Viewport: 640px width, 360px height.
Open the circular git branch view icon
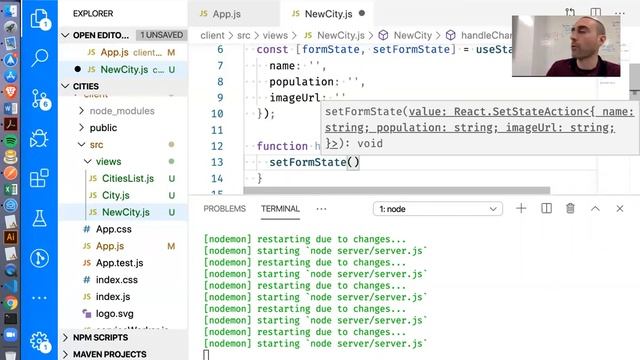pos(39,258)
